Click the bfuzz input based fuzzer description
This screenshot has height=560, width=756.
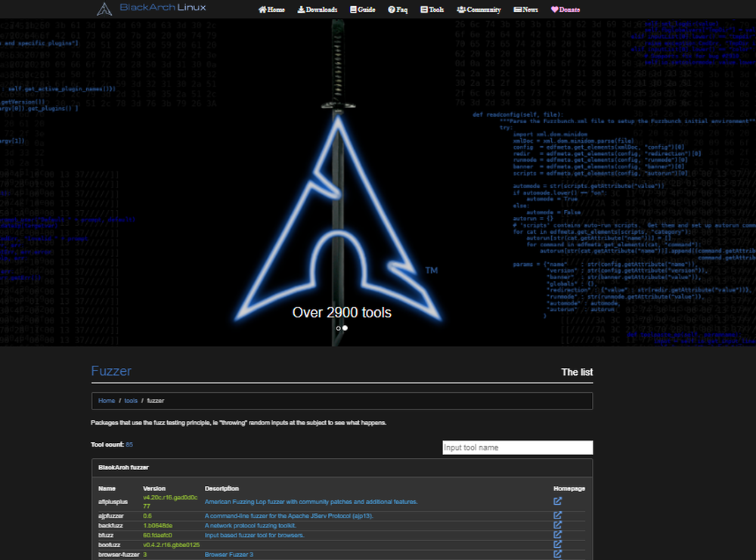point(254,535)
